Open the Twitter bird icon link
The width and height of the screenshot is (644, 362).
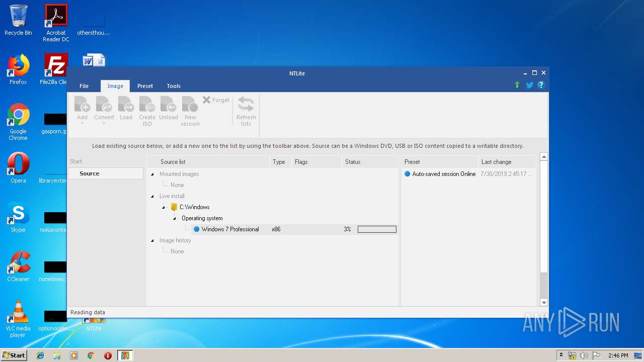tap(529, 85)
